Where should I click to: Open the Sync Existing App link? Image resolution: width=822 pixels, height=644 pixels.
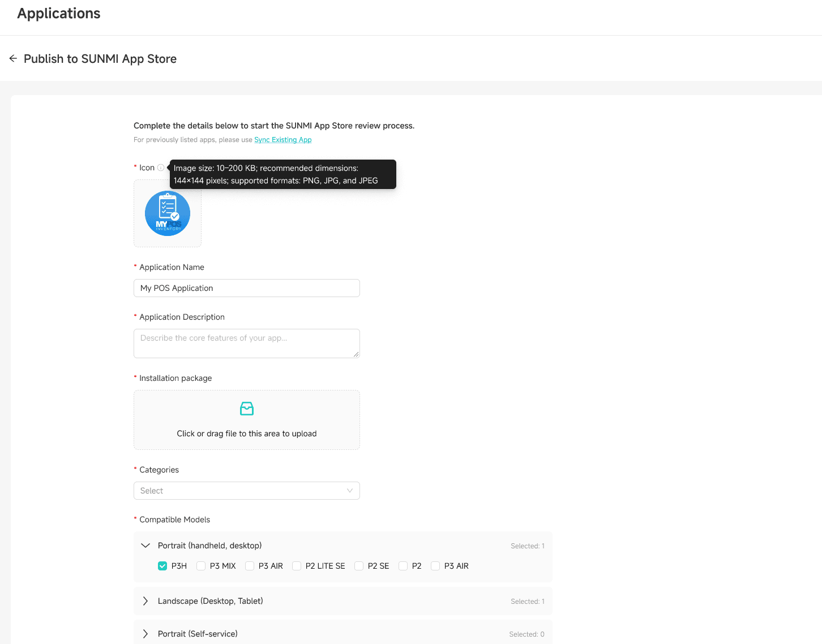coord(283,140)
